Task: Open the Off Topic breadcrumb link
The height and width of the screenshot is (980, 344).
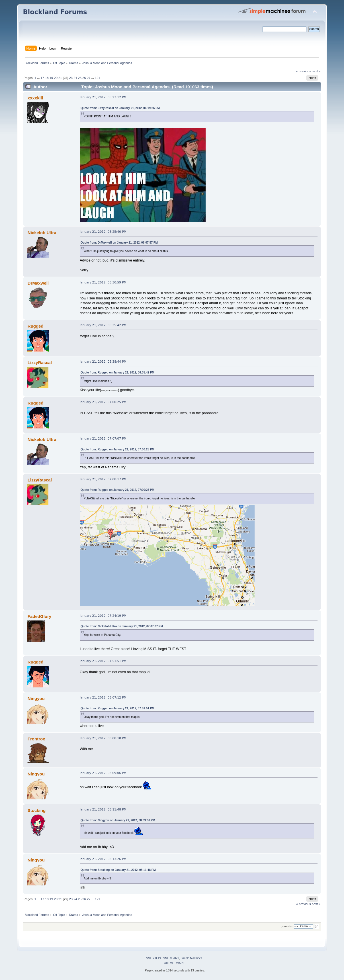Action: [59, 63]
